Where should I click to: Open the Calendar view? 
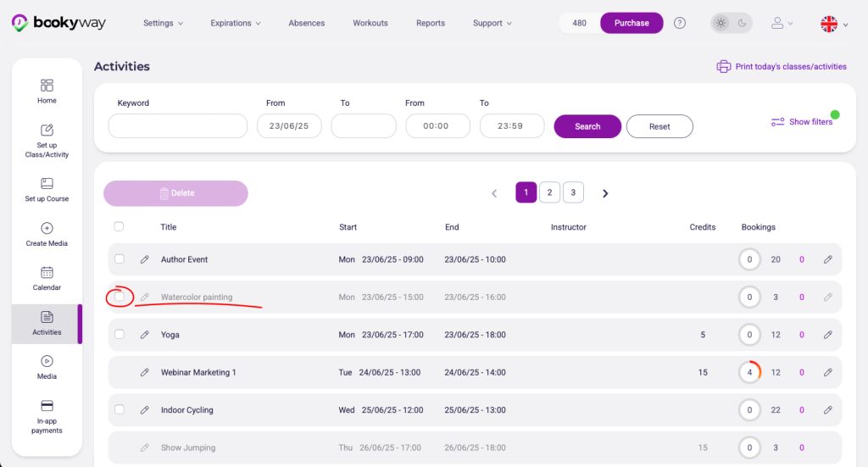pyautogui.click(x=47, y=278)
